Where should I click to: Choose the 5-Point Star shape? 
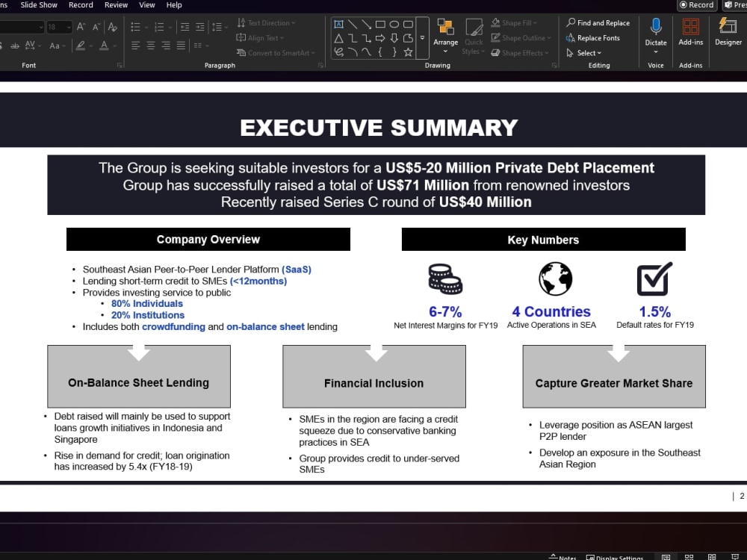pos(409,52)
